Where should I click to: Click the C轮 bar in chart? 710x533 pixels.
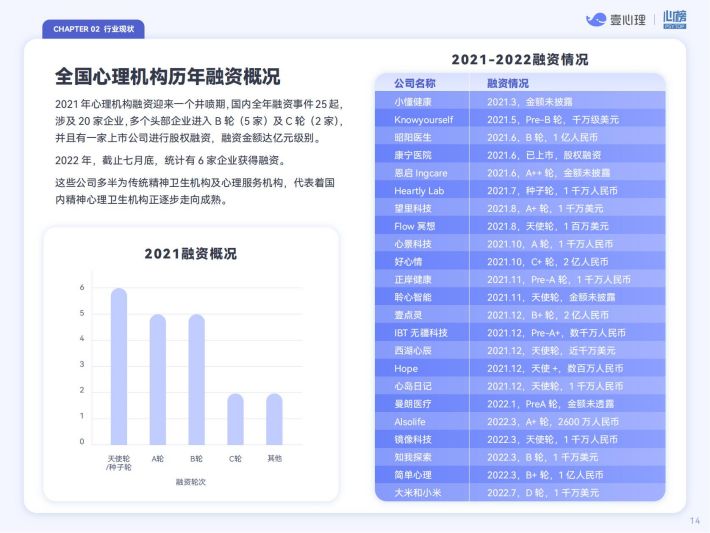tap(235, 419)
